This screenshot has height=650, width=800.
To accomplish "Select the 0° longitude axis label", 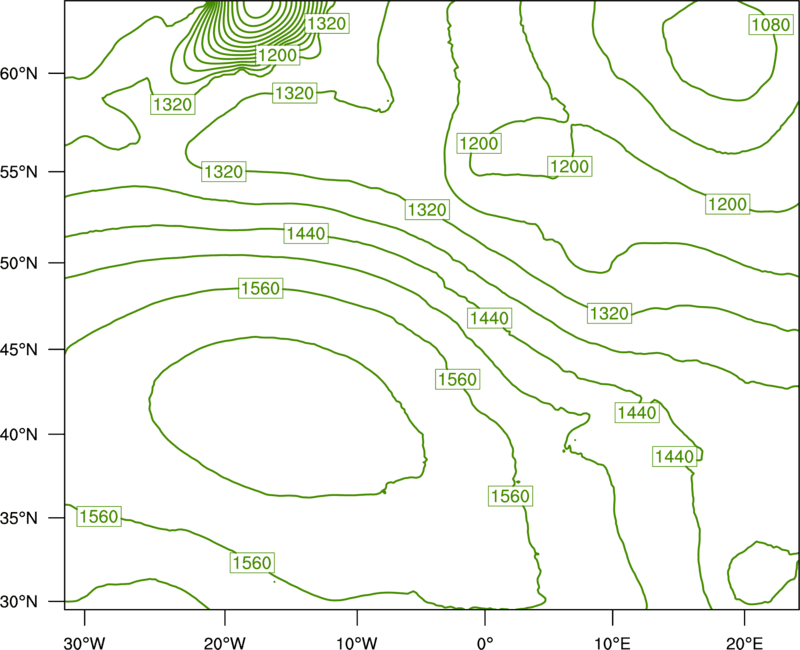I will coord(485,643).
